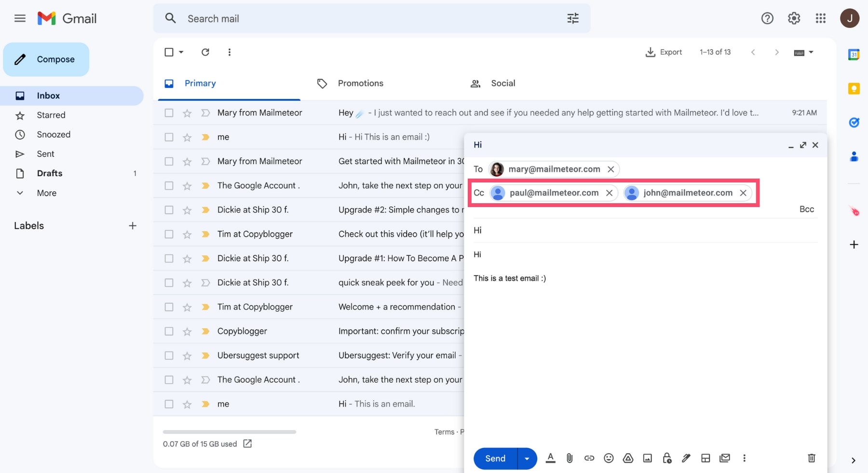Insert a file from Google Drive
The width and height of the screenshot is (868, 473).
(x=628, y=458)
